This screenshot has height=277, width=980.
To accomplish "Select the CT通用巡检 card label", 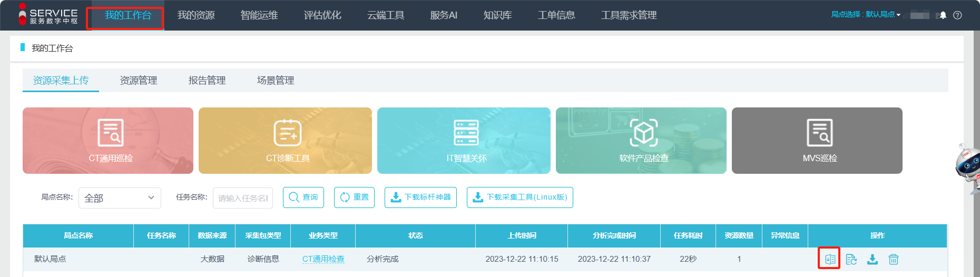I will coord(111,158).
